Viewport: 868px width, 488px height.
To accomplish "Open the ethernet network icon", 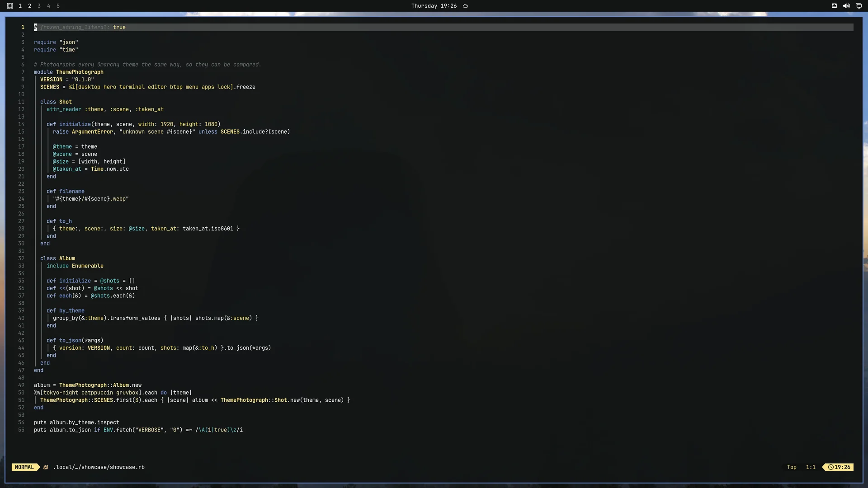I will click(834, 6).
